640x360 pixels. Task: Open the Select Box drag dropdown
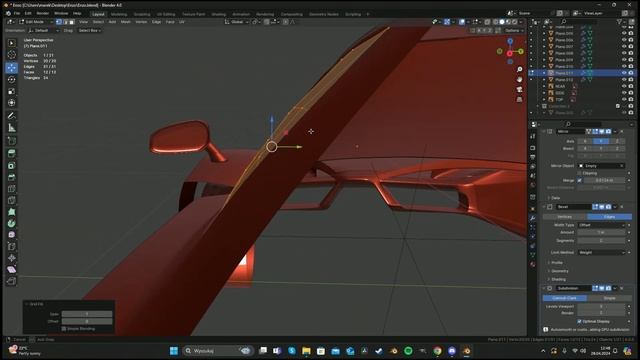tap(90, 30)
